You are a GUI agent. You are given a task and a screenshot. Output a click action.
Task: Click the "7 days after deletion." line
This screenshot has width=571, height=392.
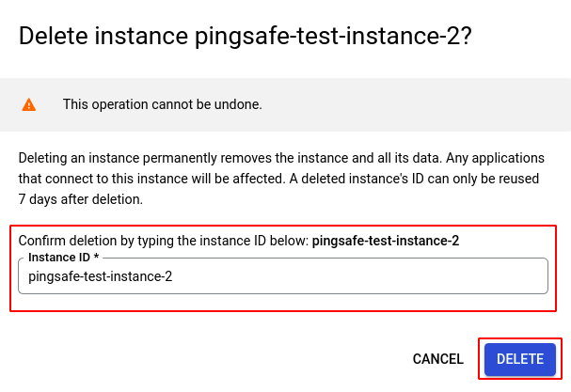click(80, 198)
